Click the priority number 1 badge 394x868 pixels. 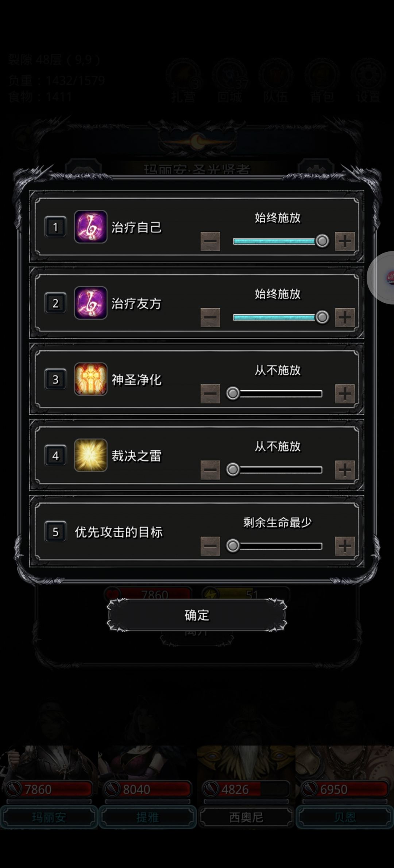pyautogui.click(x=55, y=227)
